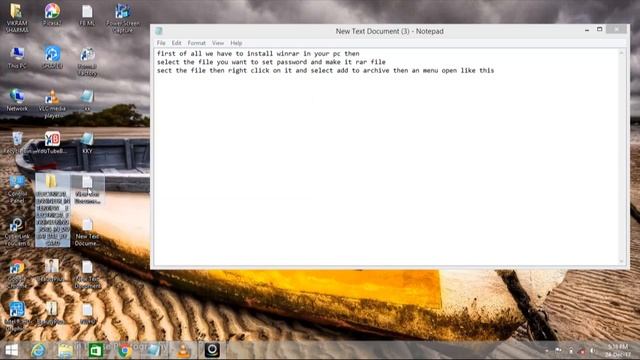Open the black camera app icon on the taskbar
Viewport: 640px width, 360px height.
pyautogui.click(x=212, y=350)
